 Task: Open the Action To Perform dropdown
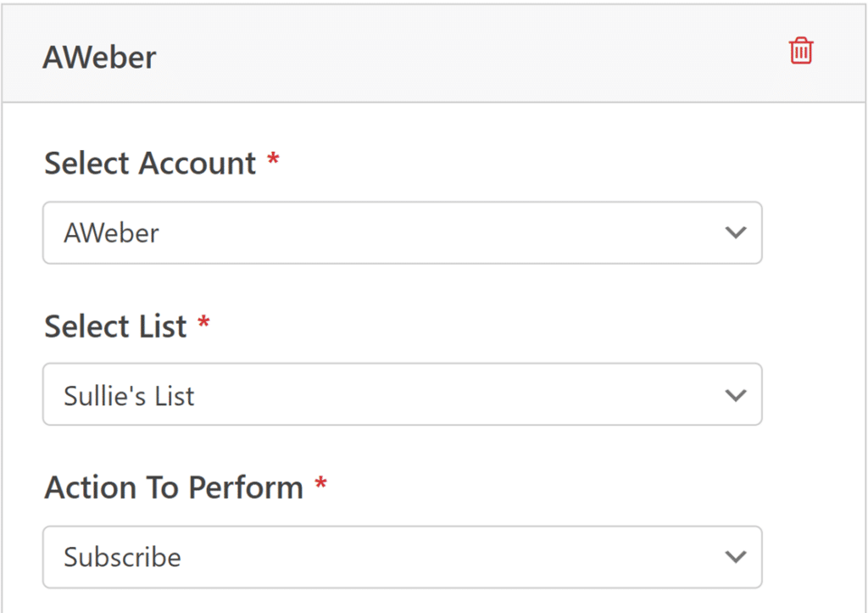402,557
